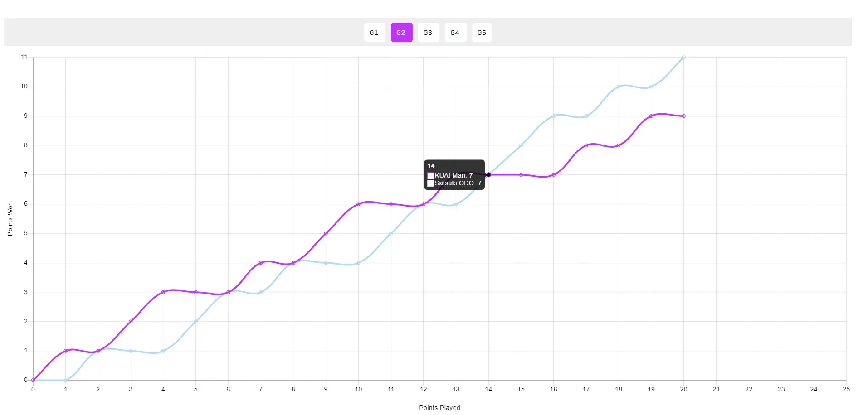
Task: Click the highlighted black point at 14
Action: tap(488, 175)
